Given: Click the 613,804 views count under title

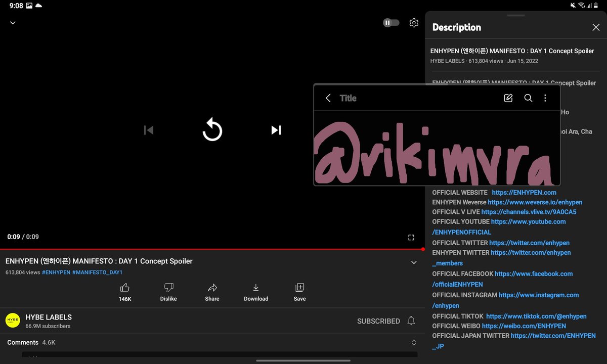Looking at the screenshot, I should click(x=23, y=272).
